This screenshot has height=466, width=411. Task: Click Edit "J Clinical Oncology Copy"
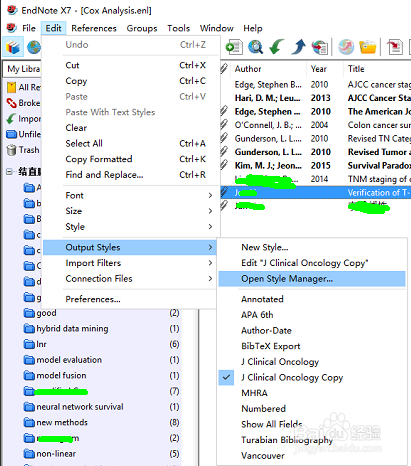(312, 263)
